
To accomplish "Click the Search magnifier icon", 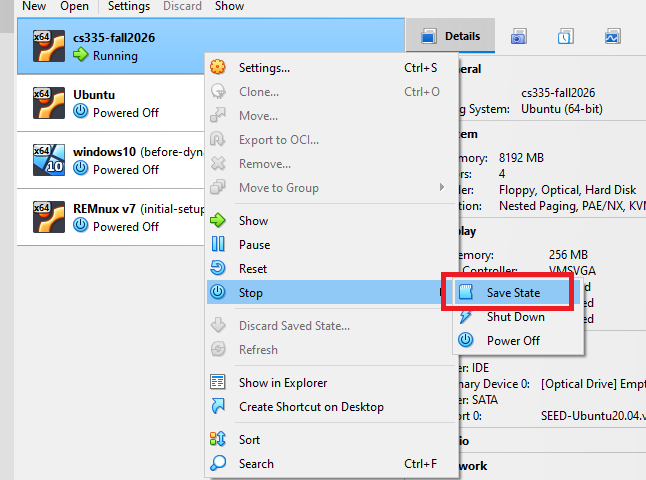I will click(218, 464).
